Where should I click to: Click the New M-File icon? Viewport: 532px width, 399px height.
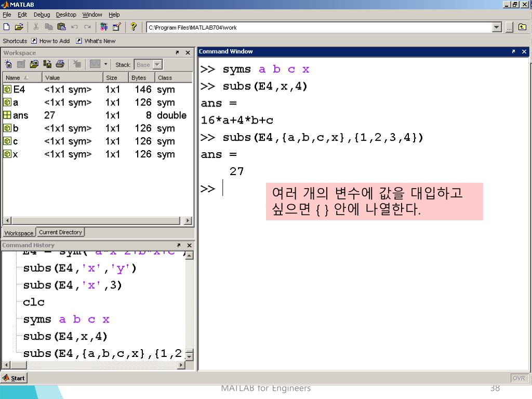pos(6,27)
